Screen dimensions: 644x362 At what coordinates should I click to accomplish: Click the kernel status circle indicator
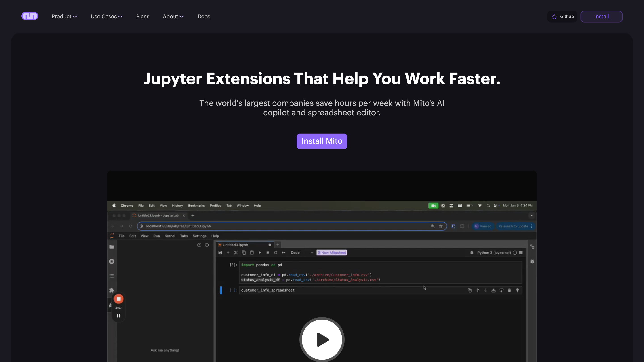tap(515, 253)
